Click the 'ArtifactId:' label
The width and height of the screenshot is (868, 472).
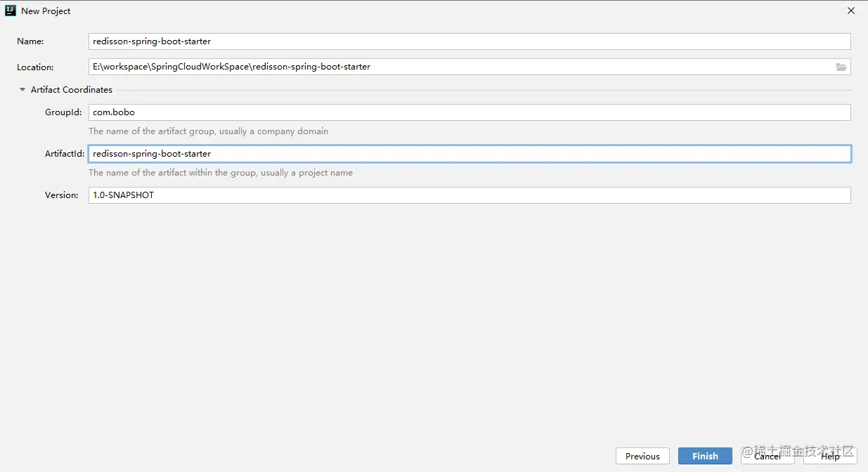65,154
